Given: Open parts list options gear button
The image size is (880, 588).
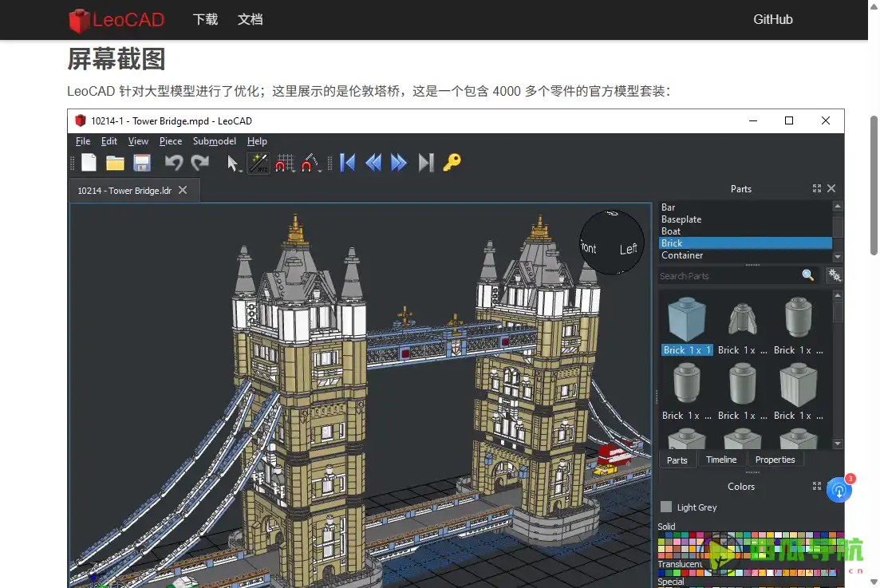Looking at the screenshot, I should coord(835,275).
